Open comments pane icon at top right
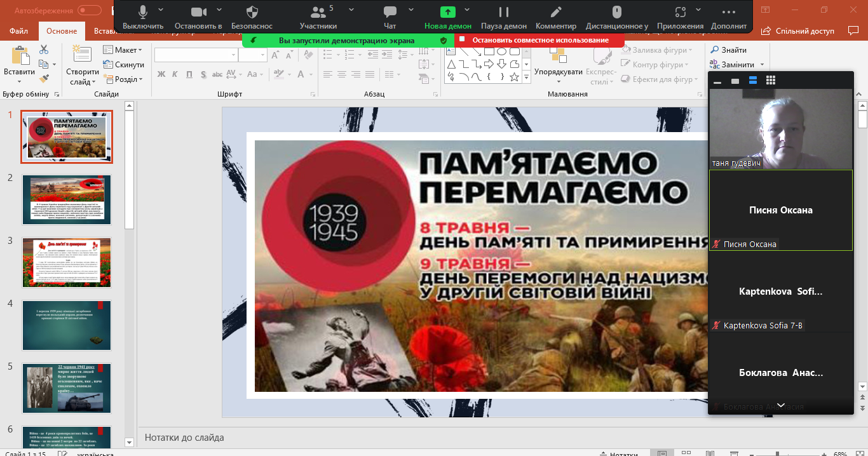 click(853, 30)
